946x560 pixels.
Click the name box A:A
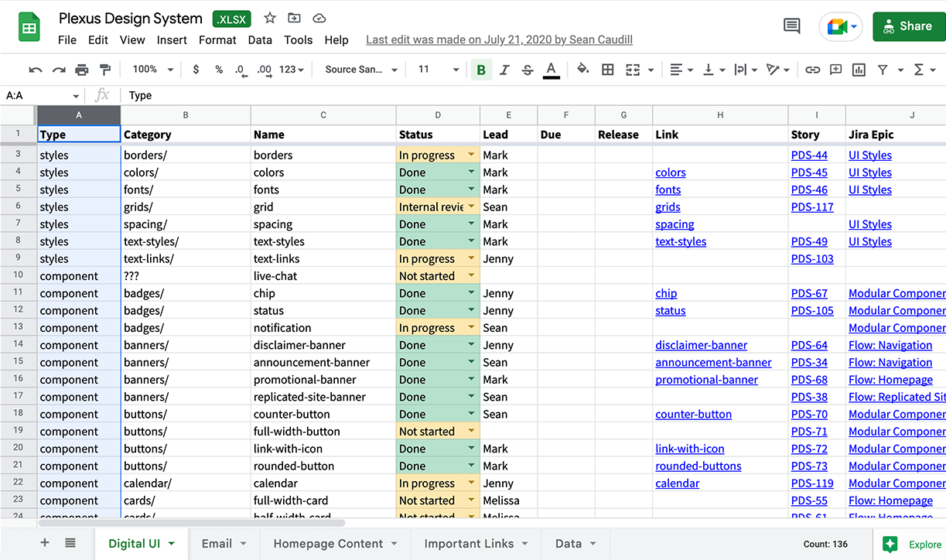[x=43, y=95]
